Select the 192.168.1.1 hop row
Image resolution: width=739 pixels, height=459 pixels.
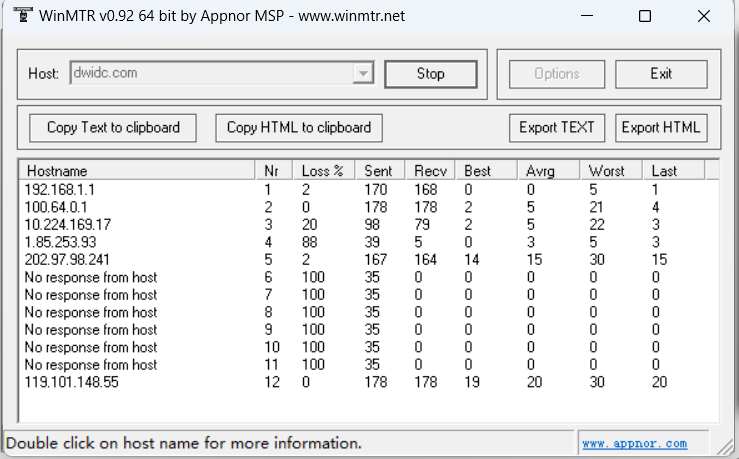click(369, 189)
